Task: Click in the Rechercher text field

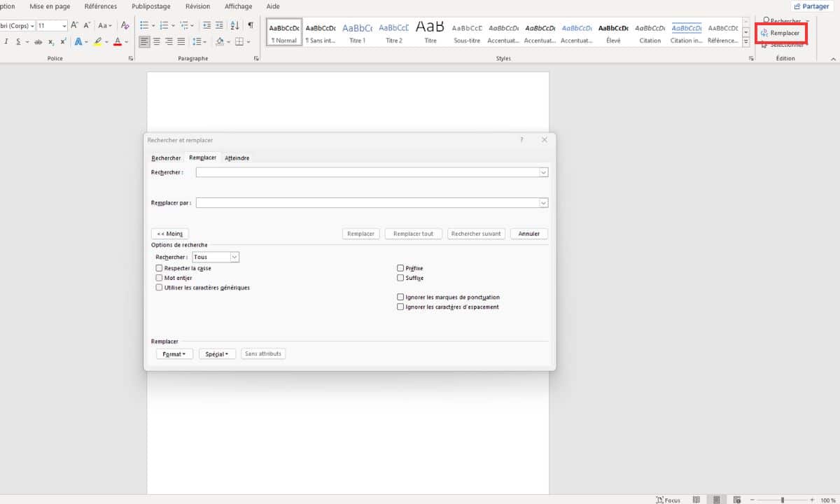Action: [x=367, y=172]
